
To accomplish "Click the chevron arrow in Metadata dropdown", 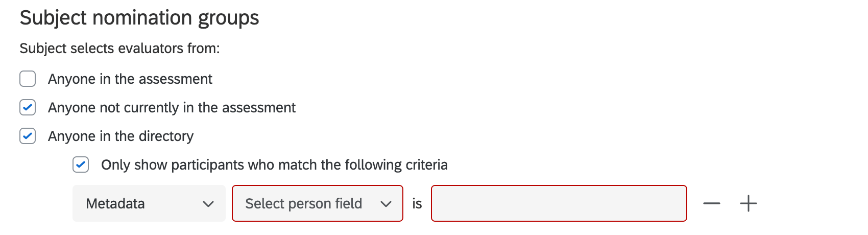I will pos(208,204).
